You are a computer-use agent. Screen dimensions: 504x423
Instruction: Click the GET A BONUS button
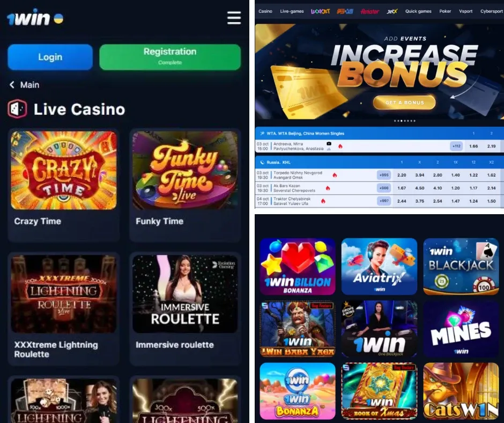click(404, 103)
